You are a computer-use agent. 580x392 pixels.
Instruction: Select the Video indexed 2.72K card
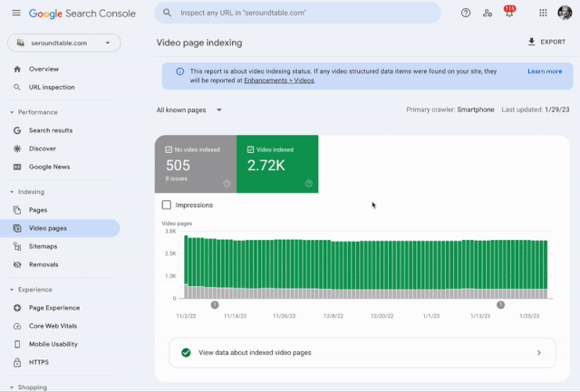277,164
